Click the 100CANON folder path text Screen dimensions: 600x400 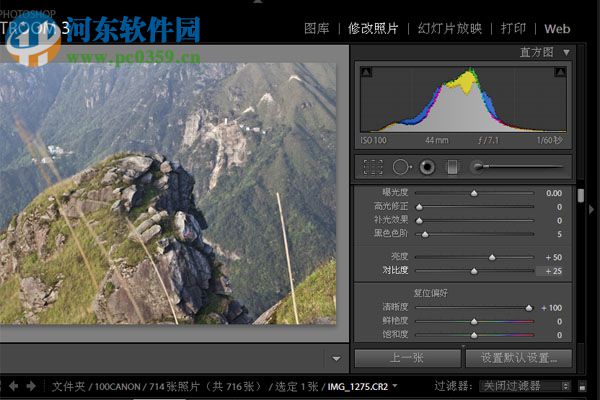(117, 387)
